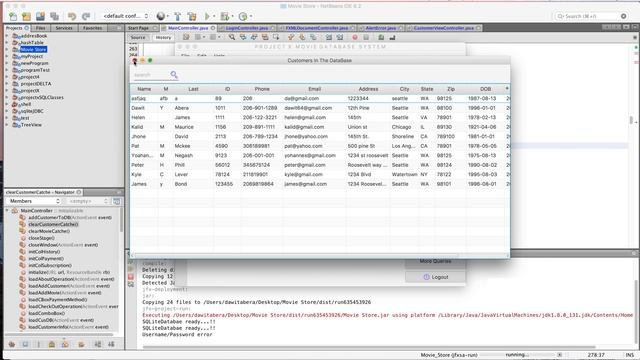This screenshot has height=360, width=640.
Task: Collapse the MainController node in Navigator
Action: (7, 211)
